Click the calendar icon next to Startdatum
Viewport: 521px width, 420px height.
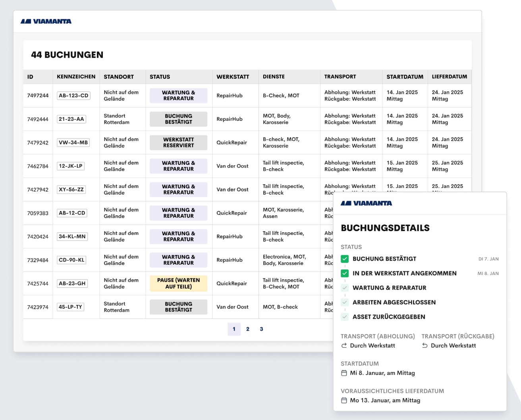point(344,373)
